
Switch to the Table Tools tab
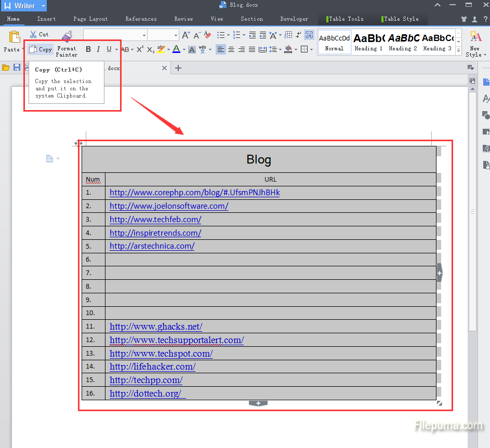tap(346, 19)
